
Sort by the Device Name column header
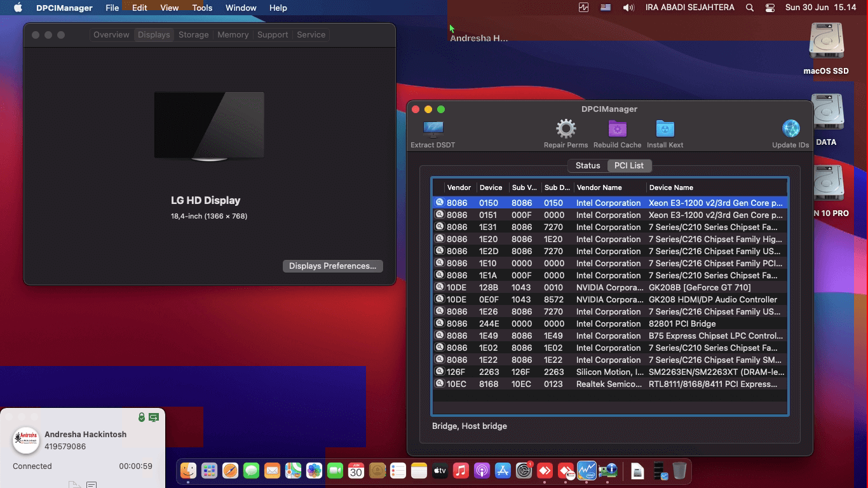coord(717,187)
